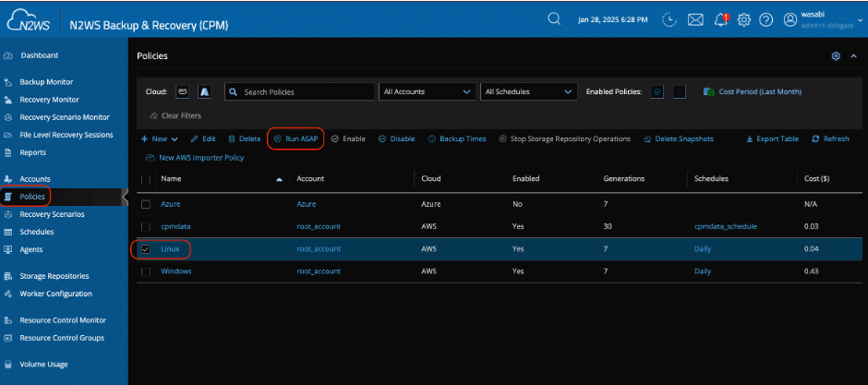Uncheck the Linux policy row checkbox
Image resolution: width=868 pixels, height=385 pixels.
pyautogui.click(x=146, y=249)
